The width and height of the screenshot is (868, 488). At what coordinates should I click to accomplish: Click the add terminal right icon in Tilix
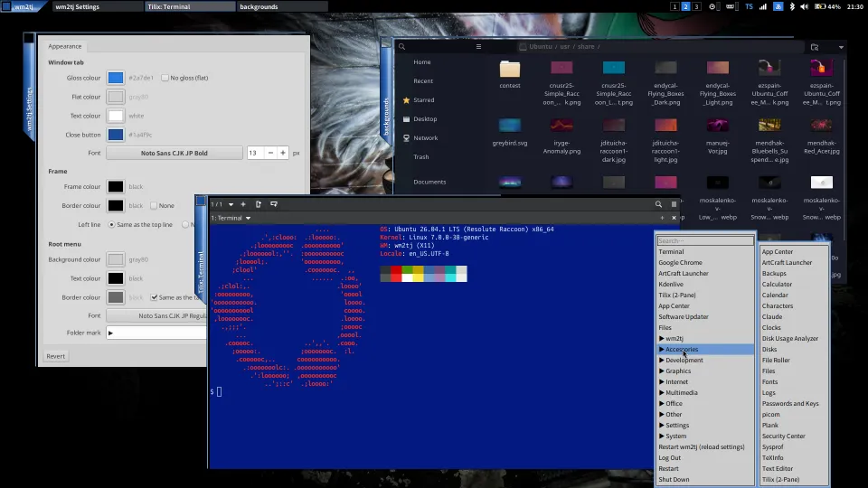[x=259, y=204]
